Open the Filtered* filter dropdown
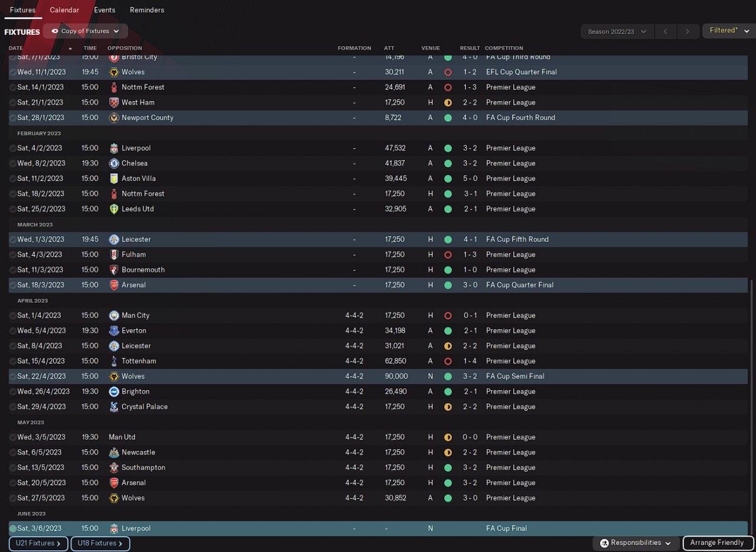Image resolution: width=756 pixels, height=552 pixels. click(728, 31)
